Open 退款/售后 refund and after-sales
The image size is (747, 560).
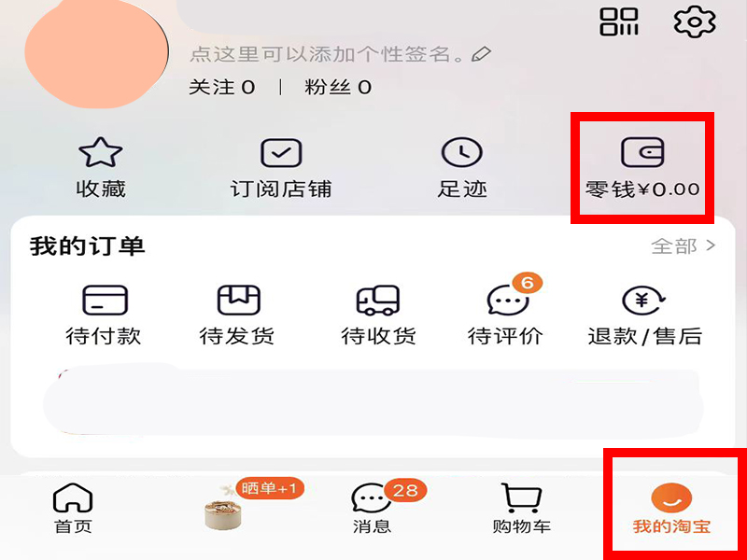645,315
